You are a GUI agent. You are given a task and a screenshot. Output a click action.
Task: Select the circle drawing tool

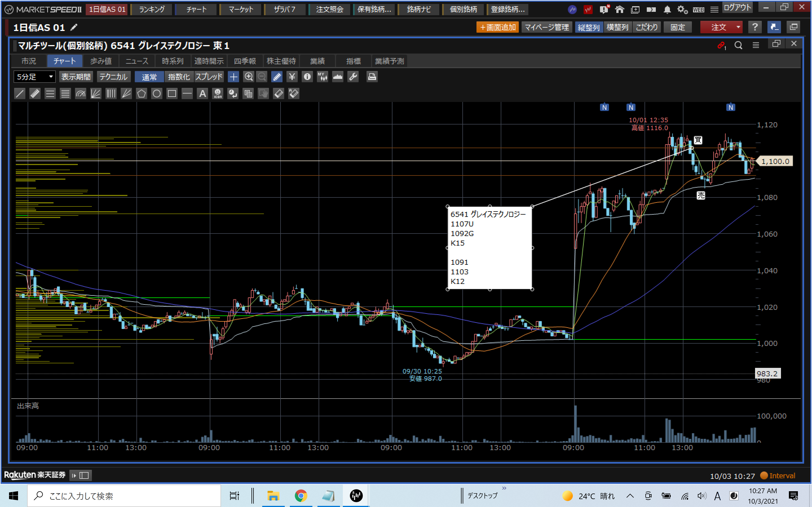tap(157, 94)
